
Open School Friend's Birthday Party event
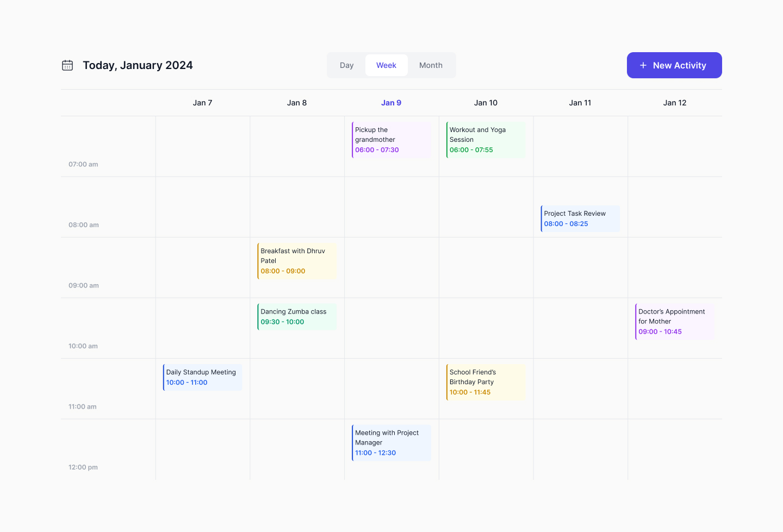pyautogui.click(x=486, y=382)
